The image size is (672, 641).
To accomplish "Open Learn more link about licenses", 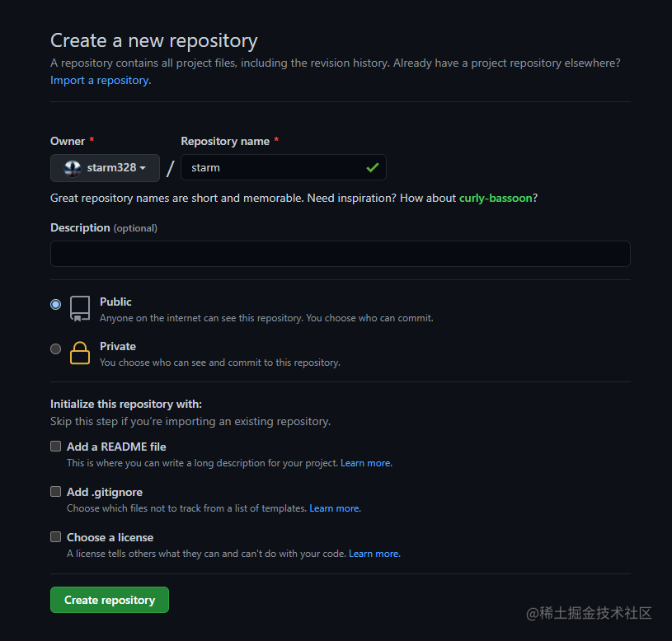I will point(374,554).
